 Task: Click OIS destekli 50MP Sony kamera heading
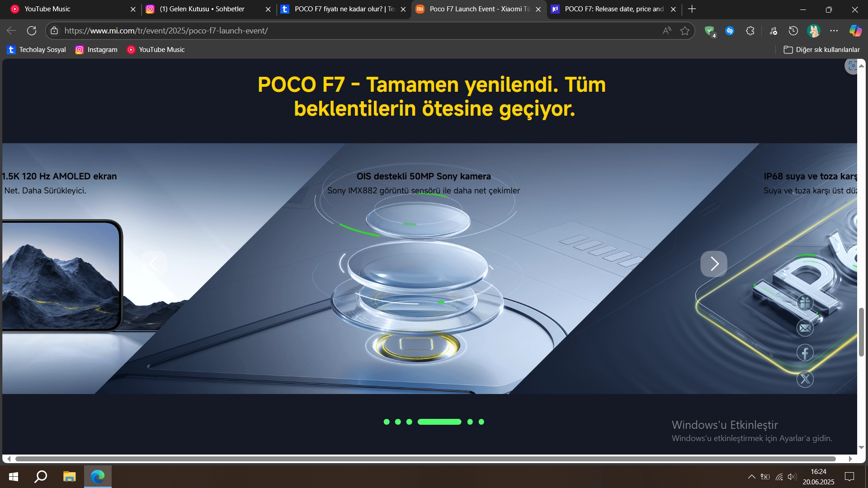(x=424, y=176)
